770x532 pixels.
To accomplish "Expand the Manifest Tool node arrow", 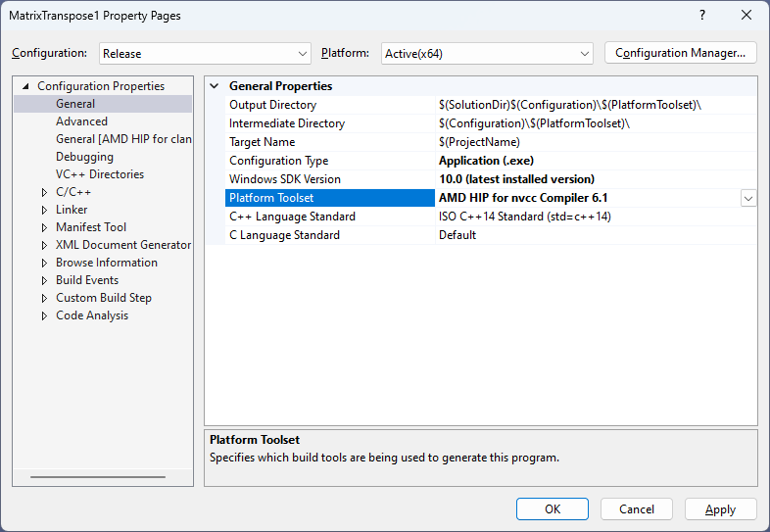I will (x=44, y=227).
